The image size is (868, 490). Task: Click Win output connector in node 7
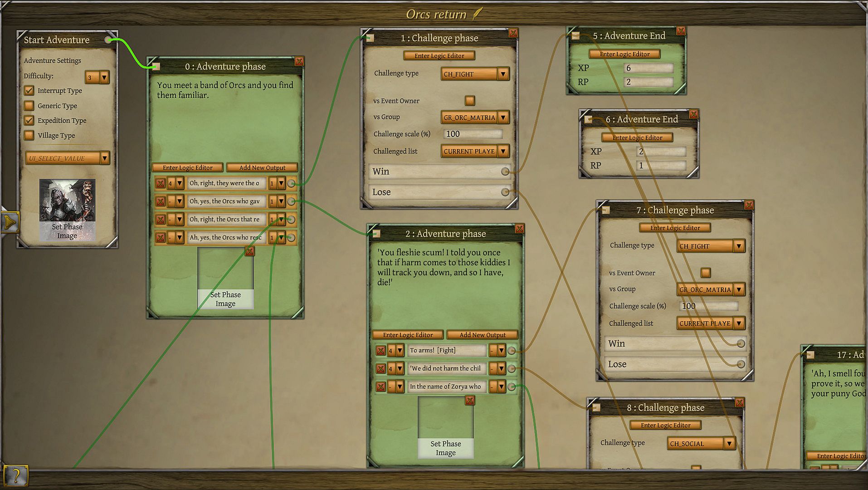pos(741,343)
